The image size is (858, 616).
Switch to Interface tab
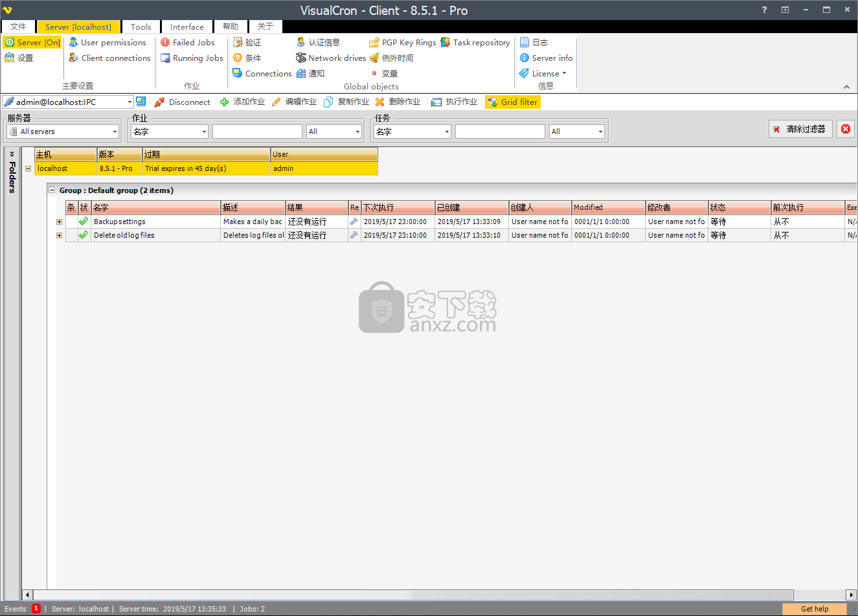pos(187,27)
